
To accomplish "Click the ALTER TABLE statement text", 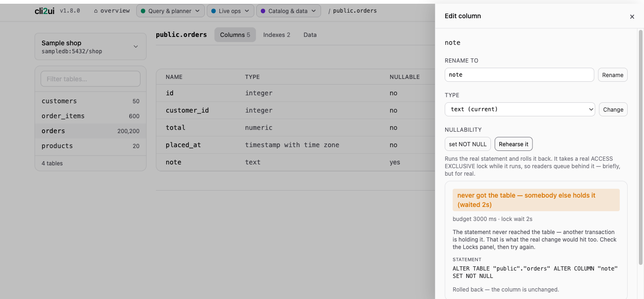I will coord(535,272).
